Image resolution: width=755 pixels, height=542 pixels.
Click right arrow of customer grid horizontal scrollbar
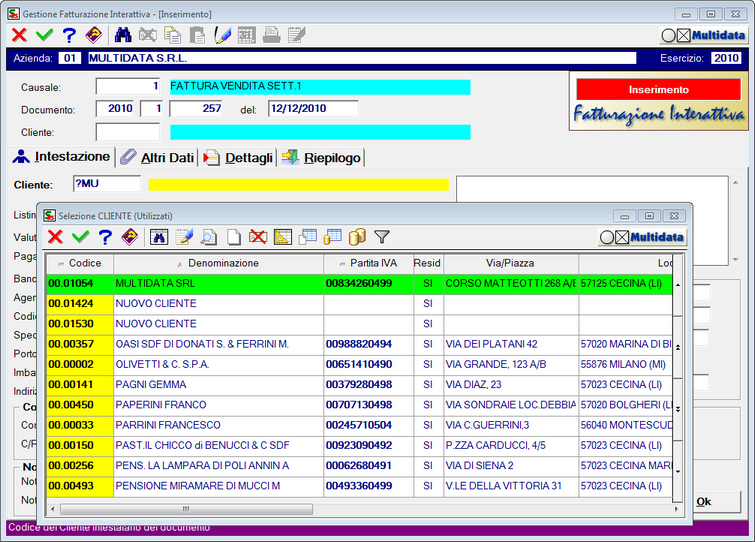[677, 509]
